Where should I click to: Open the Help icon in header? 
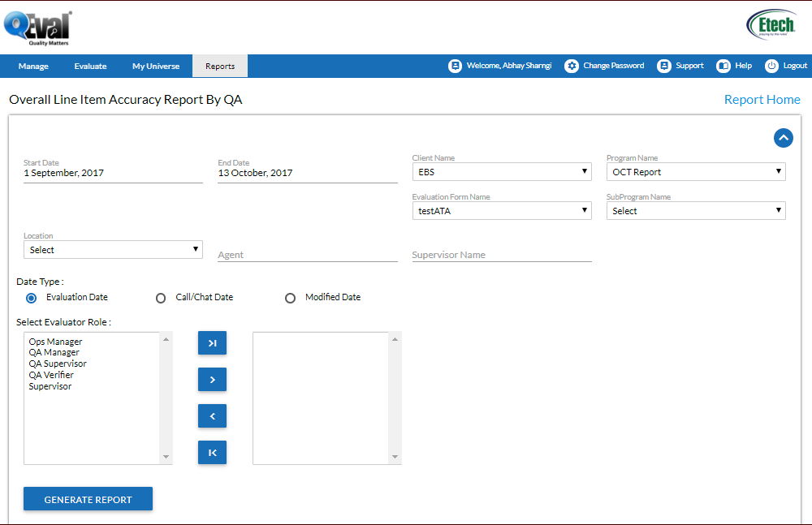pos(723,66)
